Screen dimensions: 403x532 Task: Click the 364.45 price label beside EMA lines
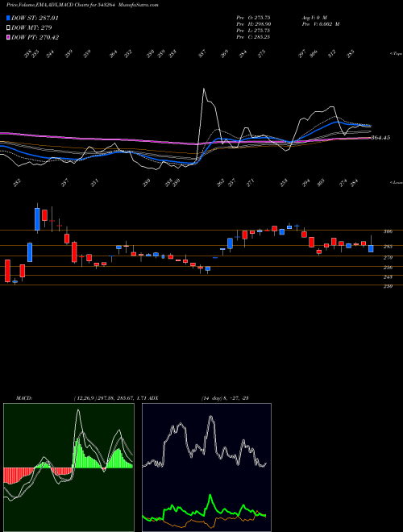point(380,138)
